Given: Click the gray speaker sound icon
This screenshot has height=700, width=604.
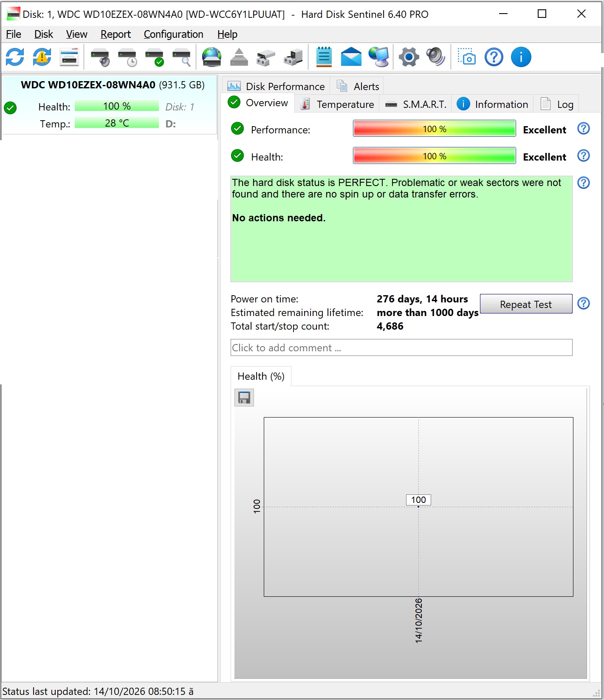Looking at the screenshot, I should pos(436,57).
